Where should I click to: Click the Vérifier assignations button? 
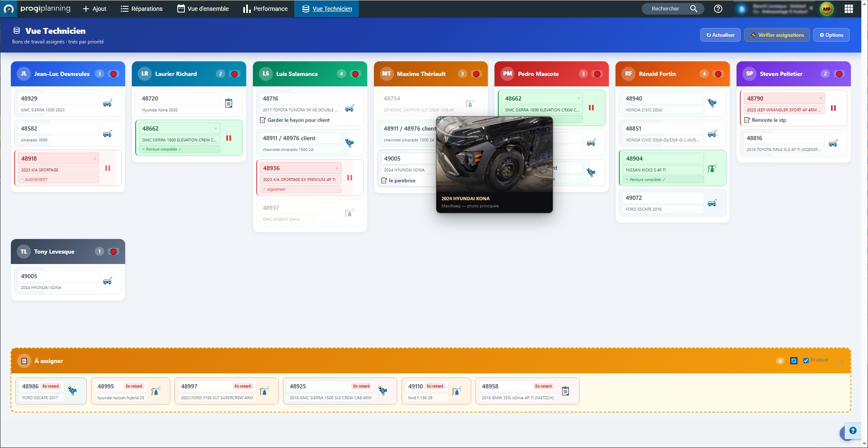(777, 35)
